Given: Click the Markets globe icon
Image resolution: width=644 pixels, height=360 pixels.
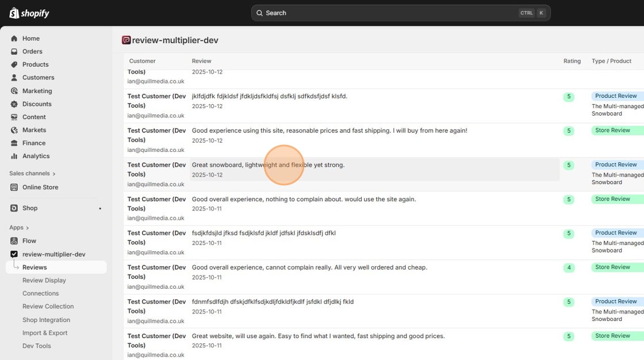Looking at the screenshot, I should click(14, 130).
